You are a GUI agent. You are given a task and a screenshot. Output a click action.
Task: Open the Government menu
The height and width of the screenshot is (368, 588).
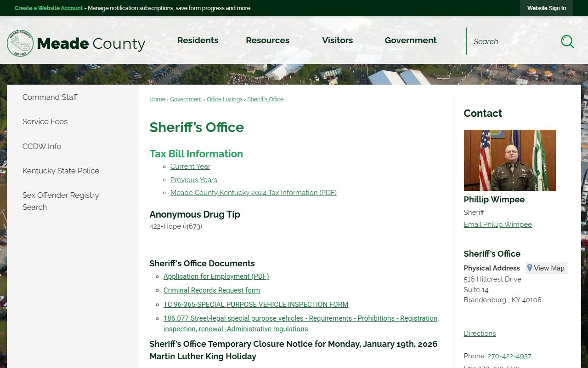tap(411, 40)
